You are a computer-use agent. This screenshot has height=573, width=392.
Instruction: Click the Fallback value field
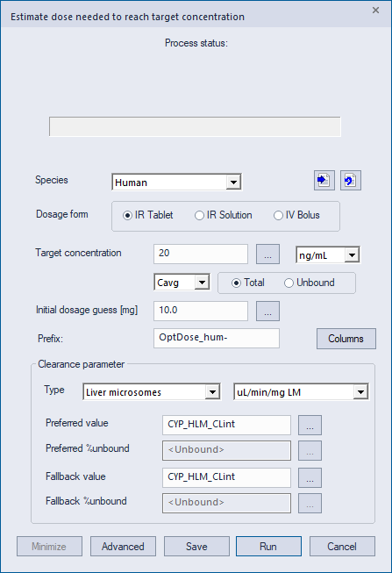click(x=226, y=477)
